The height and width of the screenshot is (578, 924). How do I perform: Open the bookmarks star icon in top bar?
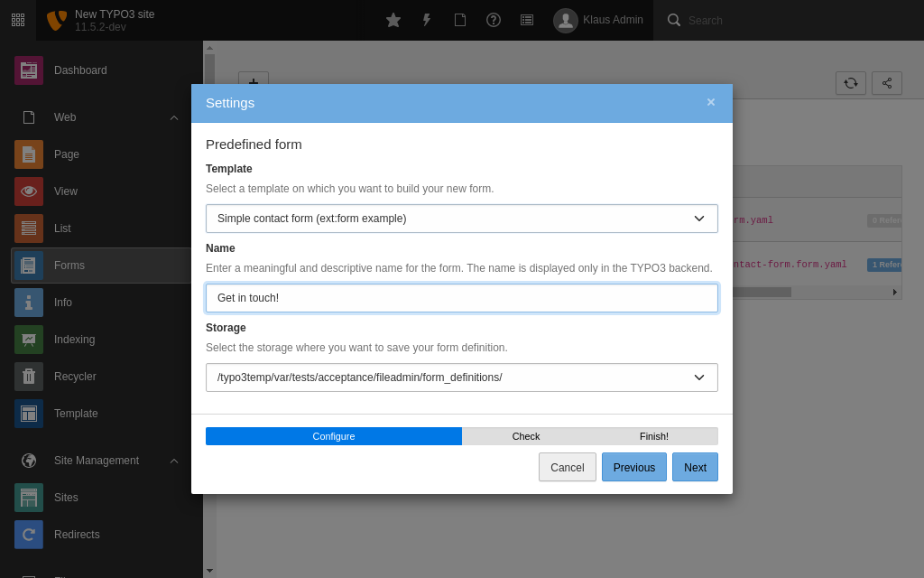(393, 20)
